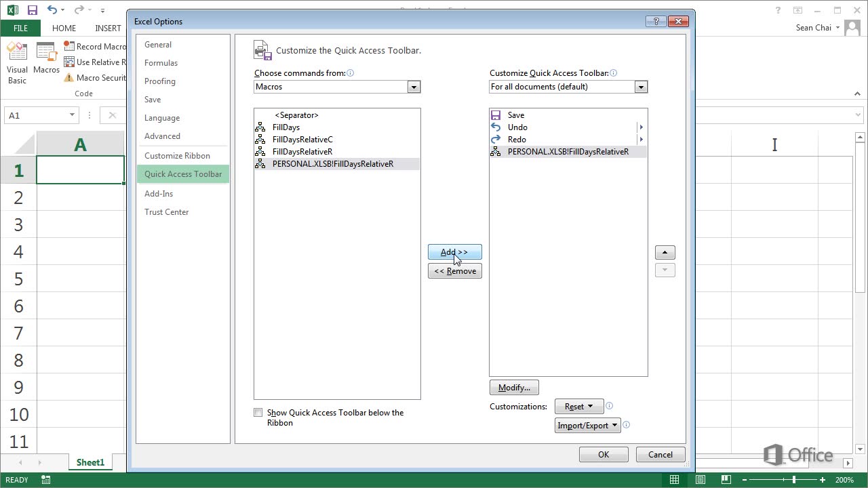
Task: Select PERSONAL.XLSB!FillDaysRelativeR in left list
Action: tap(337, 164)
